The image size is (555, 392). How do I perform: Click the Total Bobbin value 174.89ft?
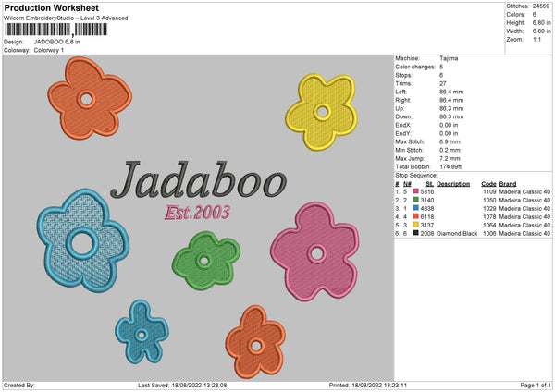pyautogui.click(x=450, y=166)
